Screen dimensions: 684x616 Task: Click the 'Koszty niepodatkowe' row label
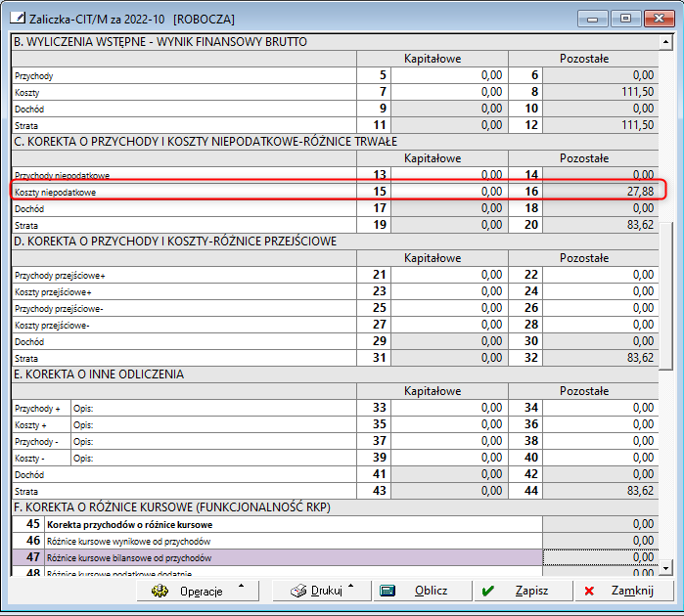(55, 193)
